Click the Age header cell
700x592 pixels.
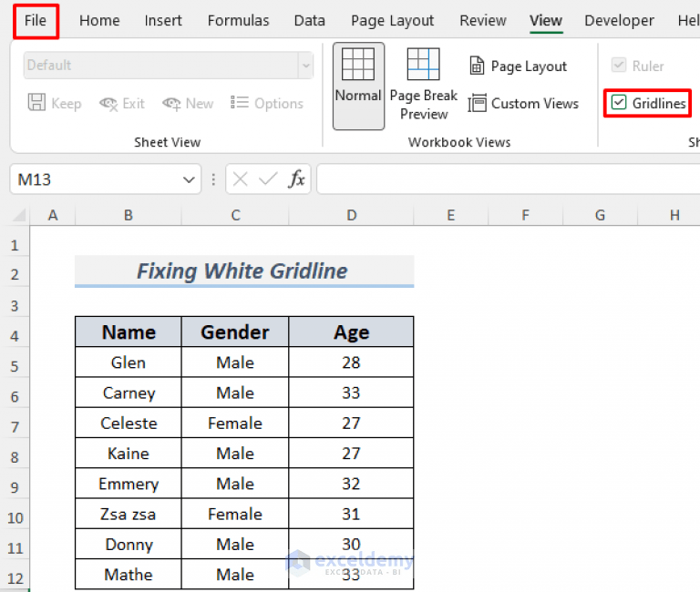[351, 332]
